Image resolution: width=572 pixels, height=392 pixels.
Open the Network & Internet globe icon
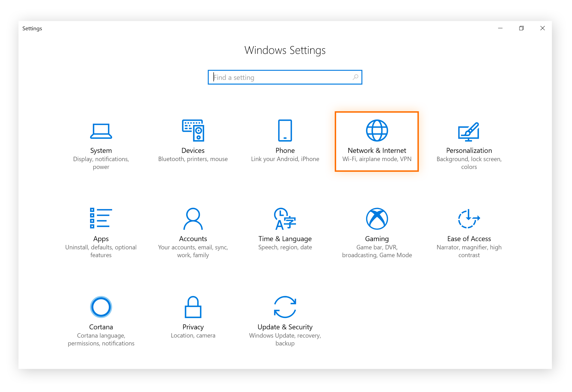pos(377,131)
